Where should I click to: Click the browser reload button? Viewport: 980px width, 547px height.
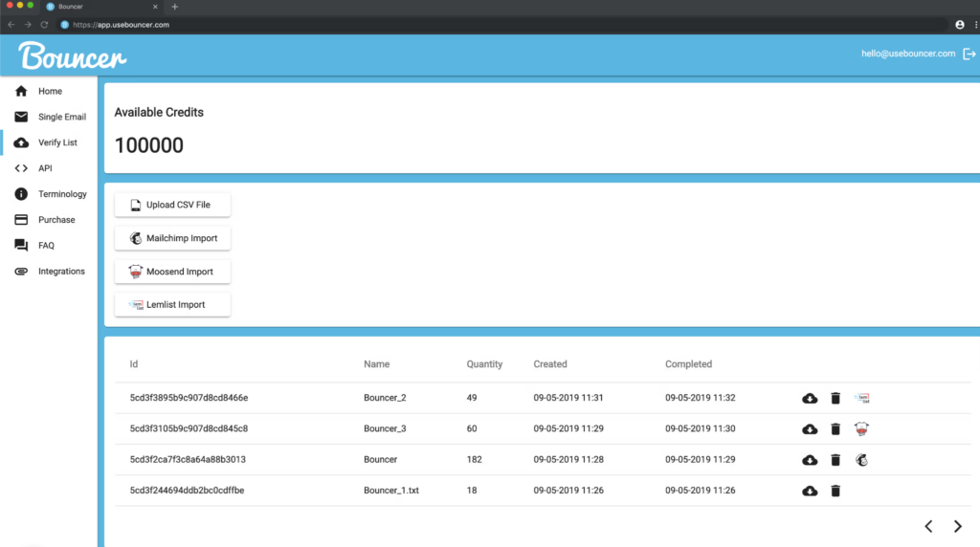44,25
